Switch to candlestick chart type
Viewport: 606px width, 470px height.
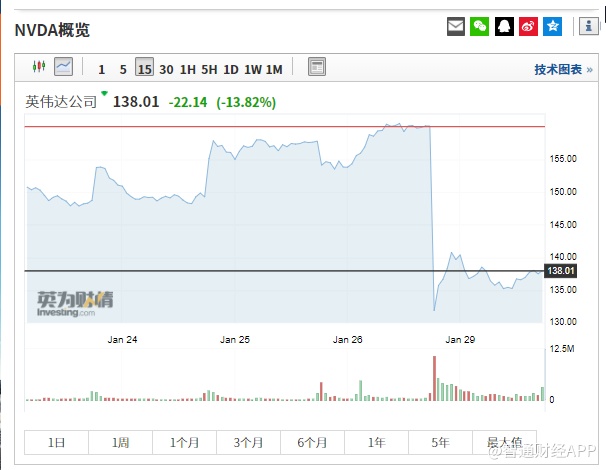click(39, 66)
